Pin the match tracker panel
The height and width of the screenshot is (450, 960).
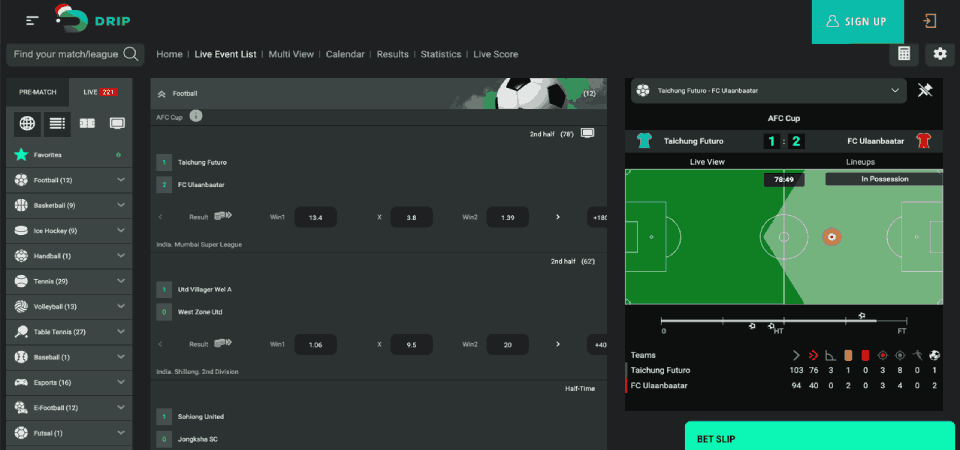pyautogui.click(x=924, y=91)
